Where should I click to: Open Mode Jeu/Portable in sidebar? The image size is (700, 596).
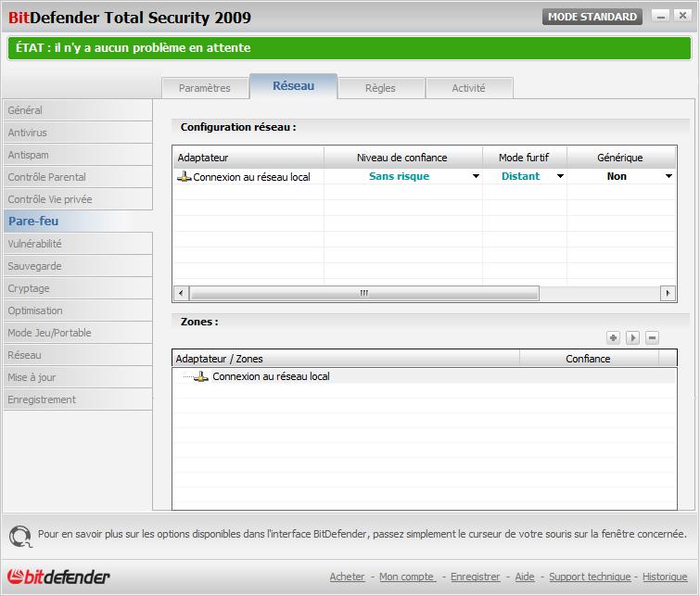tap(78, 333)
